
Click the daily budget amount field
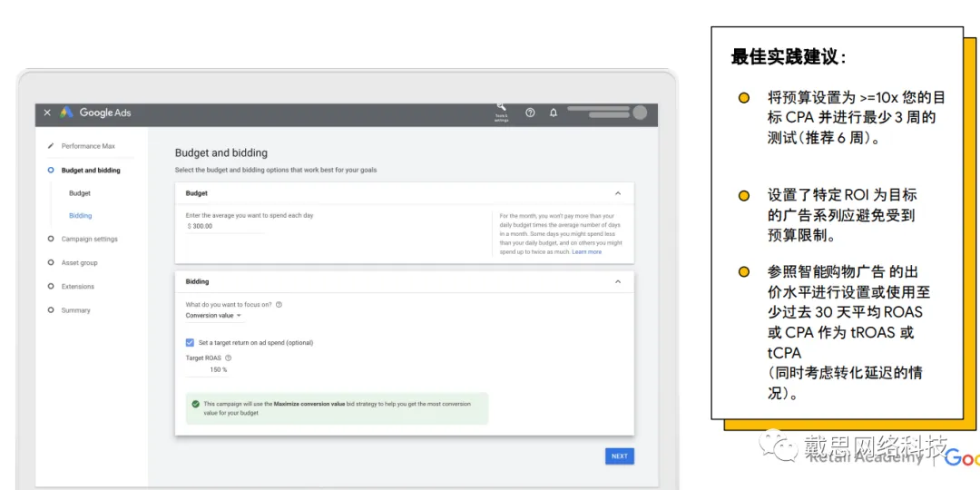[225, 226]
